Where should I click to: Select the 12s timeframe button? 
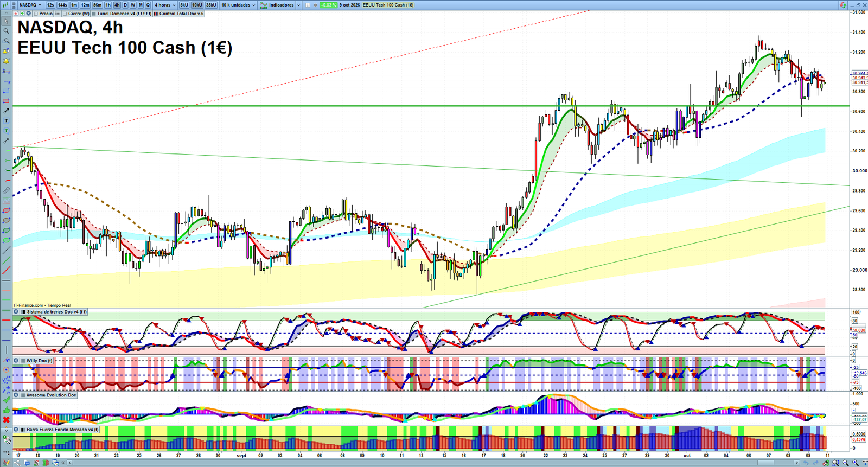click(x=50, y=5)
